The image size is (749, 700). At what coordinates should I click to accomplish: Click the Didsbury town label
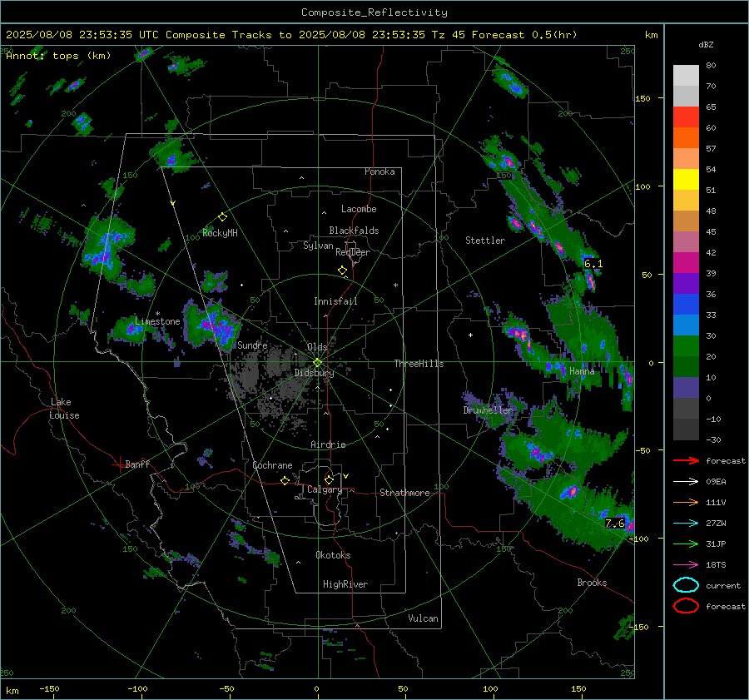coord(314,373)
